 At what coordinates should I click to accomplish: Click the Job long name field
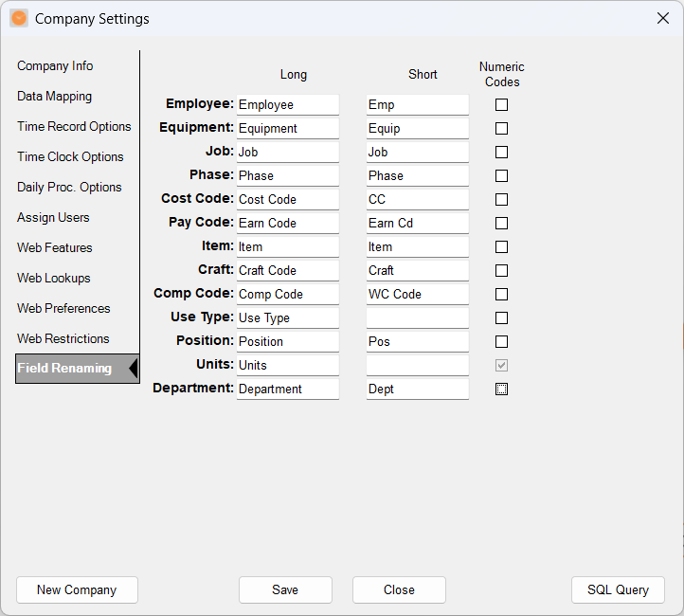288,153
